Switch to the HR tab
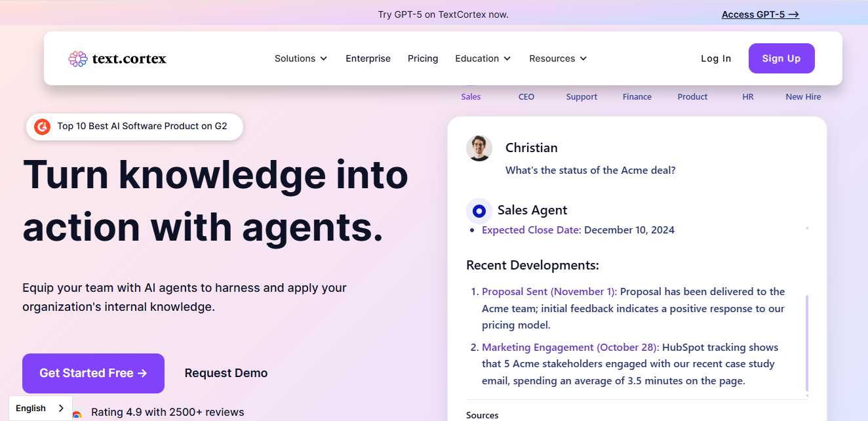Screen dimensions: 868x421 coord(748,96)
